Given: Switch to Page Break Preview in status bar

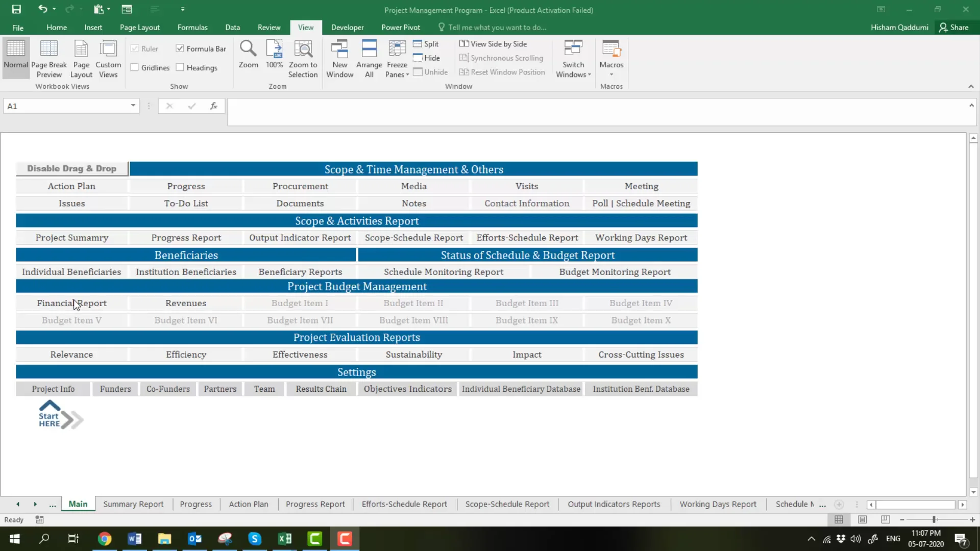Looking at the screenshot, I should click(886, 519).
